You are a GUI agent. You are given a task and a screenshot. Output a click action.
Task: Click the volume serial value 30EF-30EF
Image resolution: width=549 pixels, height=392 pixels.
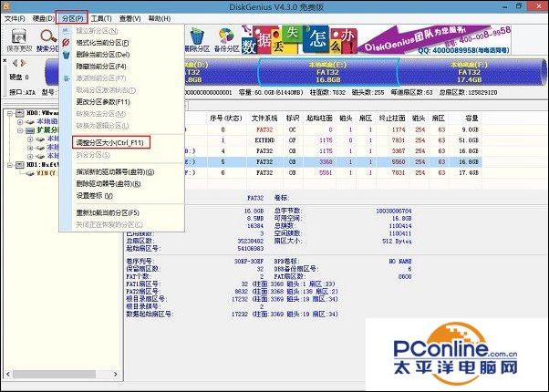click(249, 262)
